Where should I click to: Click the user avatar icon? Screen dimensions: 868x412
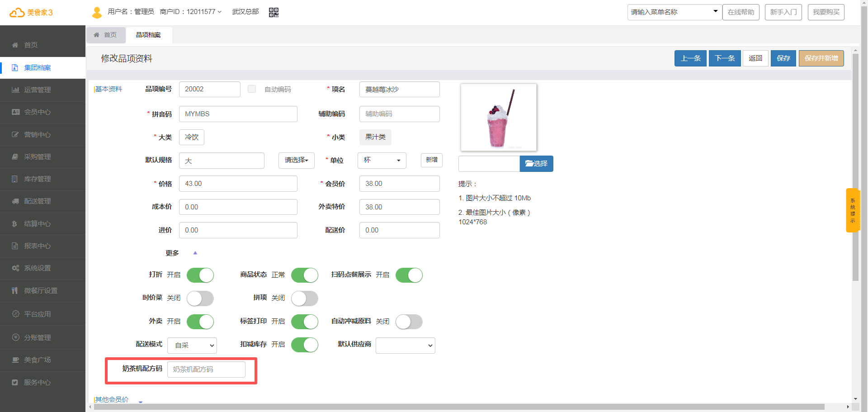(x=97, y=12)
